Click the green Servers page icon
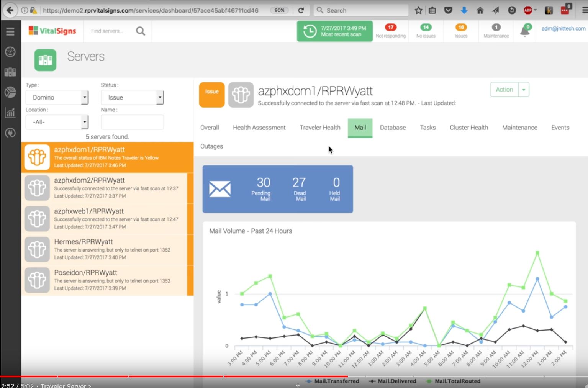This screenshot has width=588, height=388. pyautogui.click(x=45, y=60)
